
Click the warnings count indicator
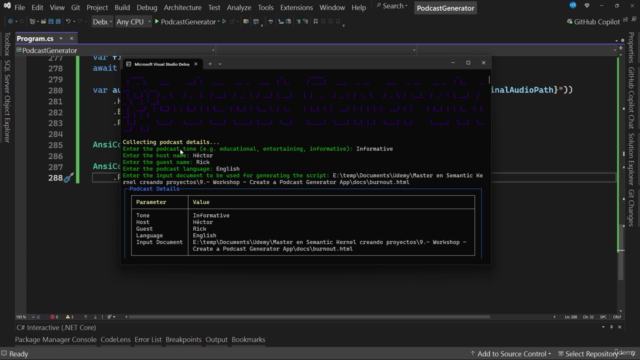[x=69, y=317]
